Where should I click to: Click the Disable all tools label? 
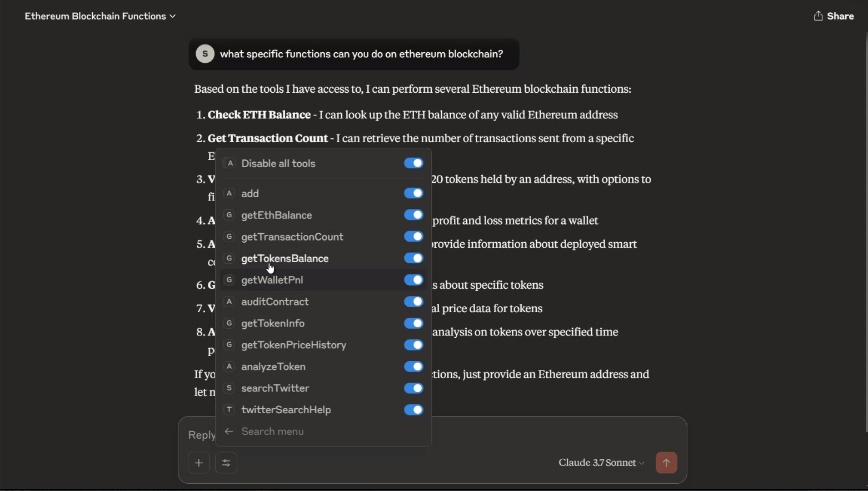click(x=278, y=163)
